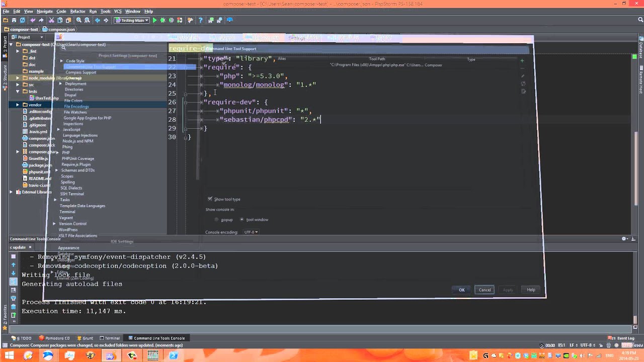Click the Copy toolbar icon
Viewport: 644px width, 362px height.
coord(60,20)
